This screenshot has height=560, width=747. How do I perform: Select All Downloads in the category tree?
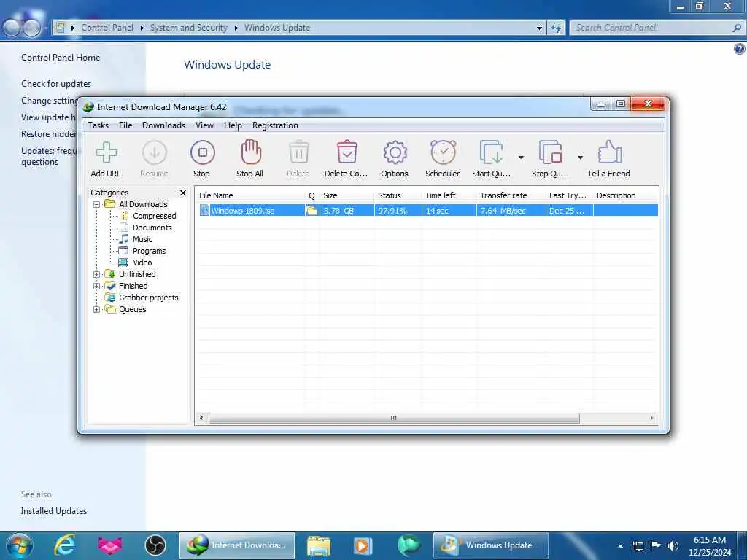pos(143,204)
